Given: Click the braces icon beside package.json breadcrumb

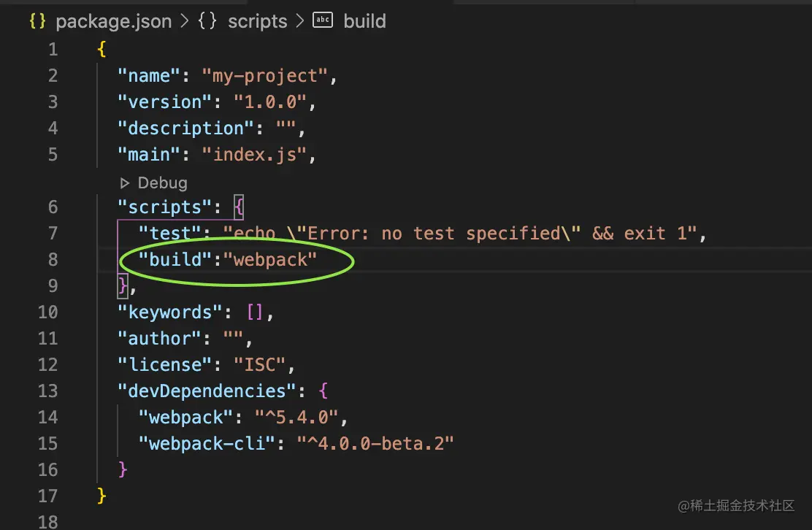Looking at the screenshot, I should click(38, 21).
